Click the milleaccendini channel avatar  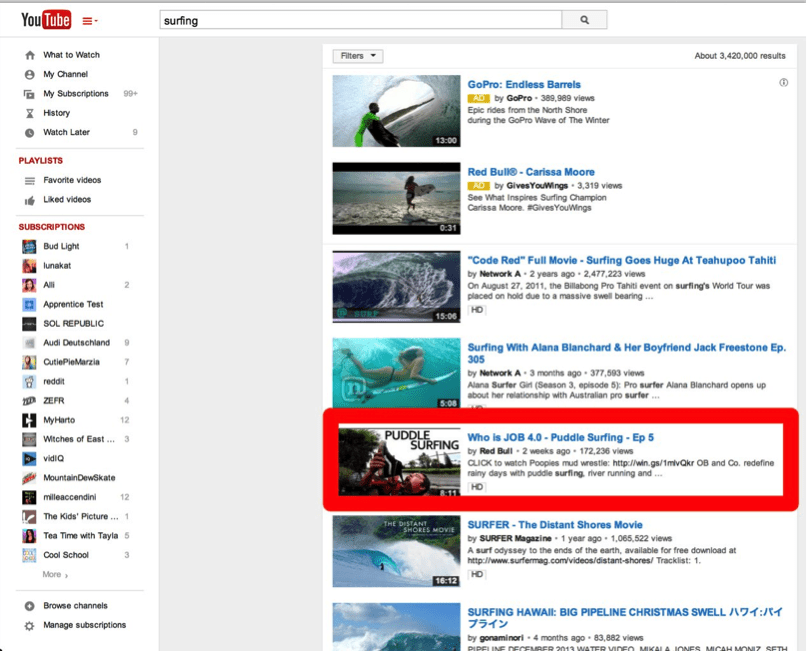[29, 497]
